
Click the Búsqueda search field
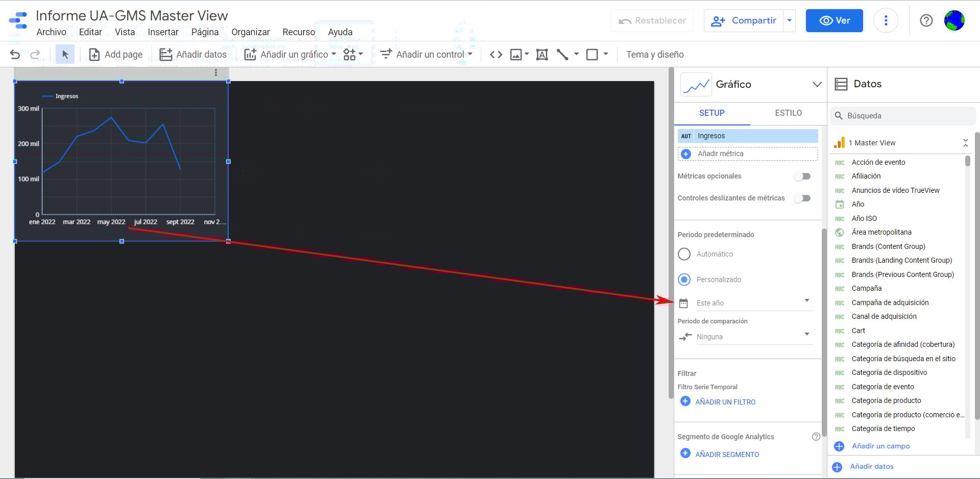pos(903,116)
